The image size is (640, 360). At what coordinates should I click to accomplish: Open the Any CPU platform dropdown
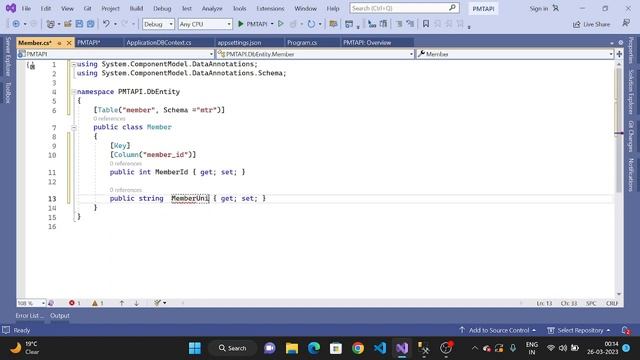[x=205, y=24]
